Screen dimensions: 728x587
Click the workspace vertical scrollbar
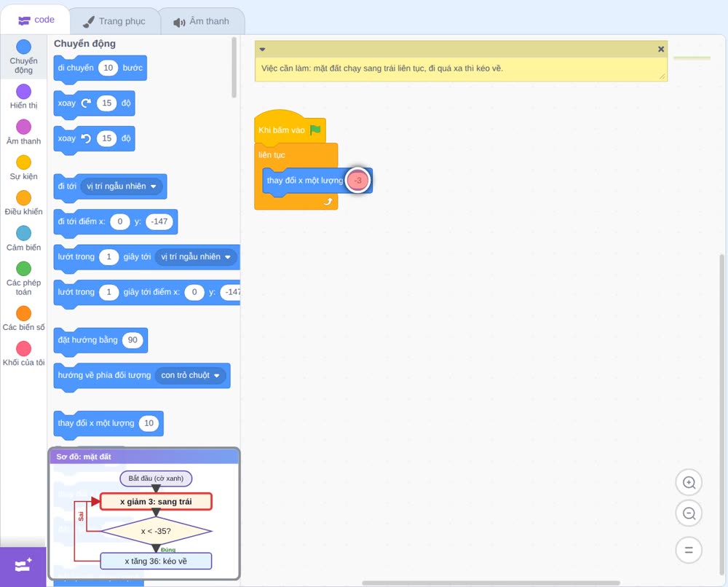click(x=721, y=416)
